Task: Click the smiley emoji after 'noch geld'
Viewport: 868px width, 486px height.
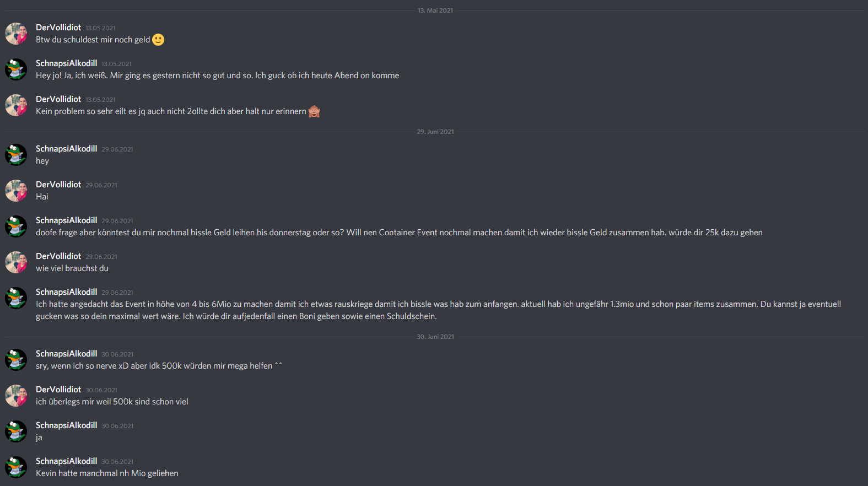Action: [x=158, y=40]
